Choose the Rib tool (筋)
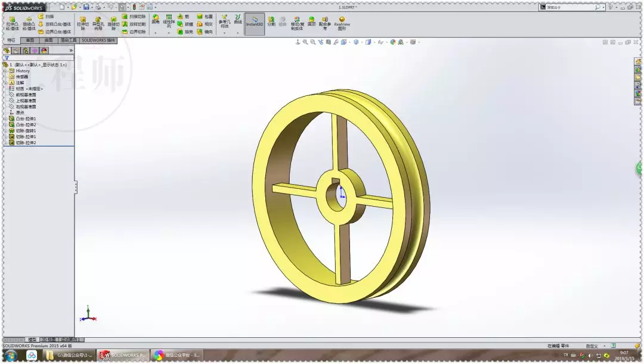This screenshot has height=364, width=644. click(184, 17)
